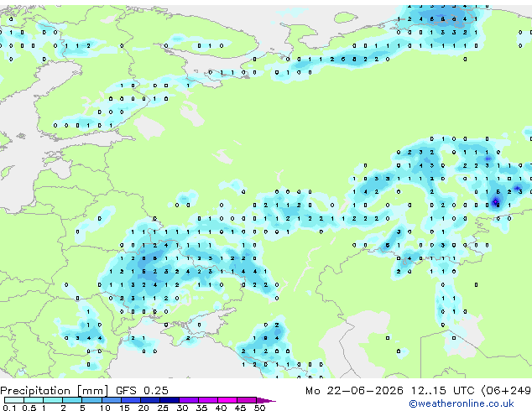
Task: Click the '25' legend value
Action: [163, 408]
